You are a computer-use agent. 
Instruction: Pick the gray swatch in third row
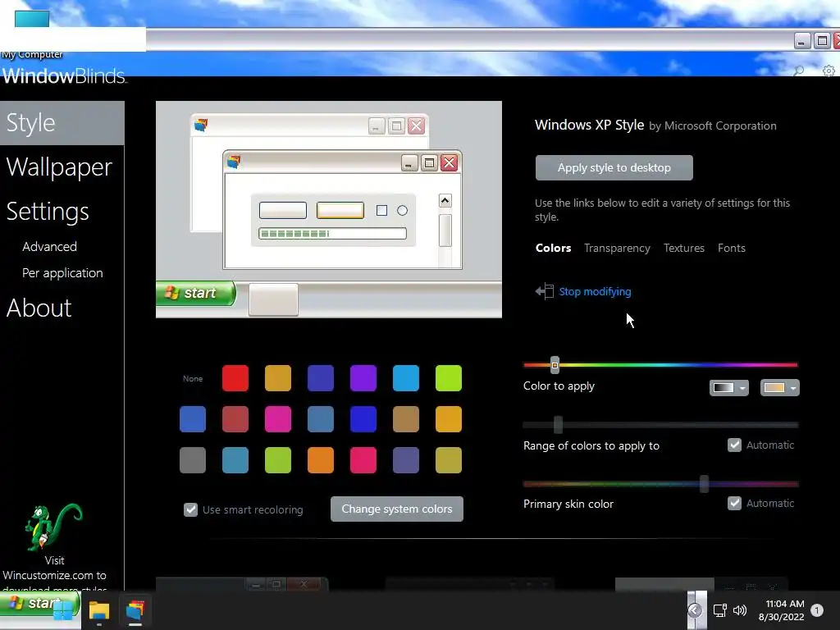(x=192, y=460)
